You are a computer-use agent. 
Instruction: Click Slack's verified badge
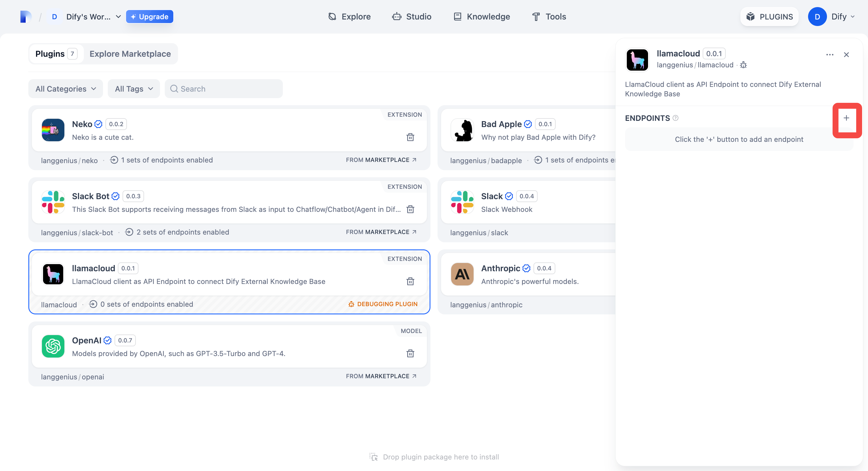click(x=509, y=196)
